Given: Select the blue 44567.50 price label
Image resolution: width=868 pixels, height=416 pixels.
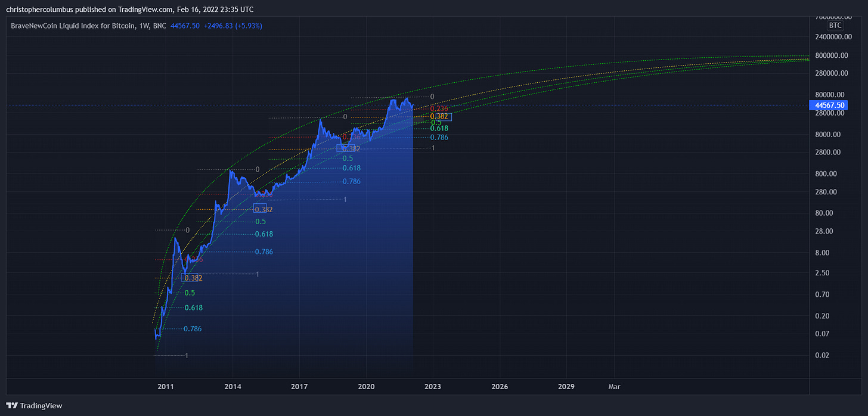Looking at the screenshot, I should coord(829,105).
